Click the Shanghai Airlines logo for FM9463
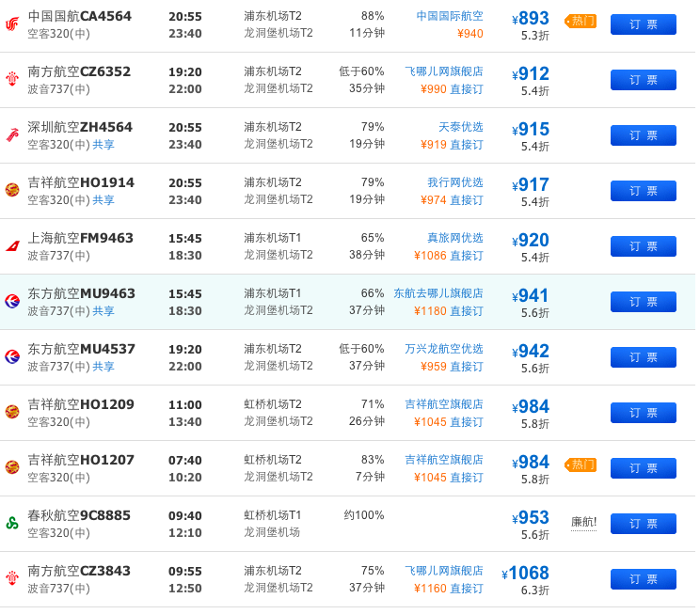Screen dimensions: 700x614 pyautogui.click(x=12, y=245)
